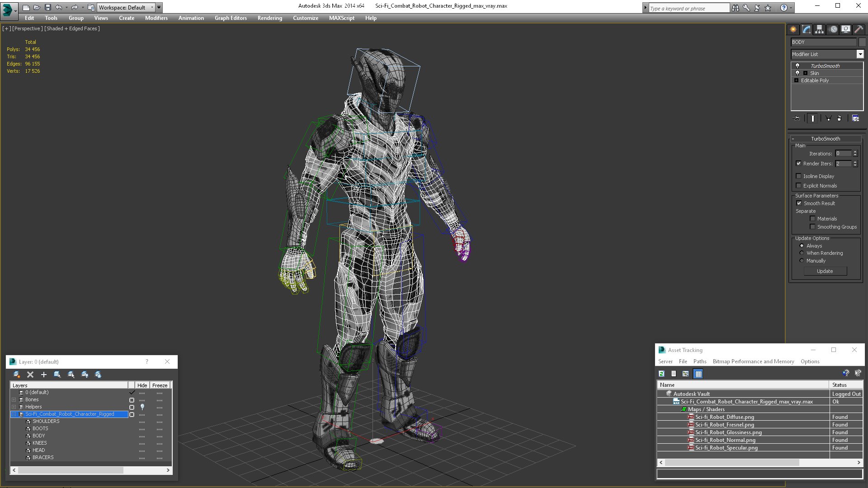Enable the Isoline Display checkbox

[x=798, y=176]
